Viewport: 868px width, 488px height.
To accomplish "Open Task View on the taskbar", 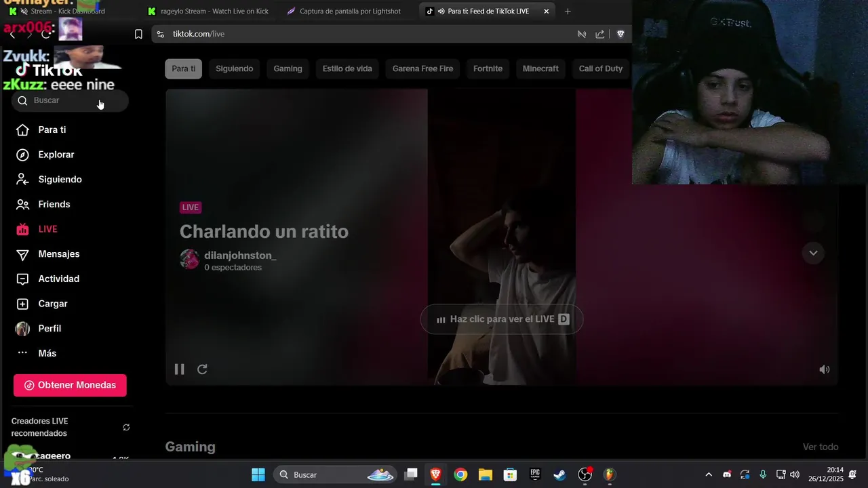I will pos(411,474).
